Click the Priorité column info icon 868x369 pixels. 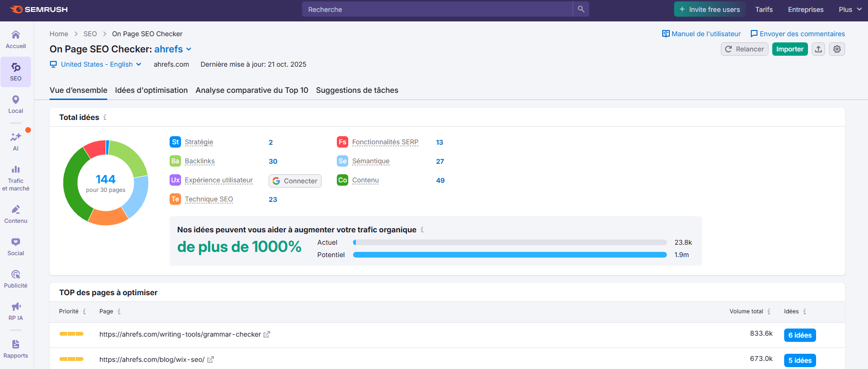(x=84, y=311)
